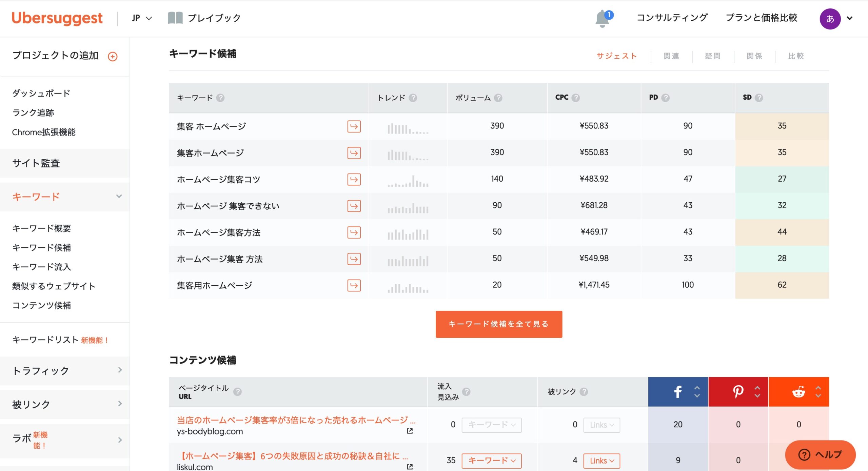Click help icon next to CPC header

[x=576, y=98]
